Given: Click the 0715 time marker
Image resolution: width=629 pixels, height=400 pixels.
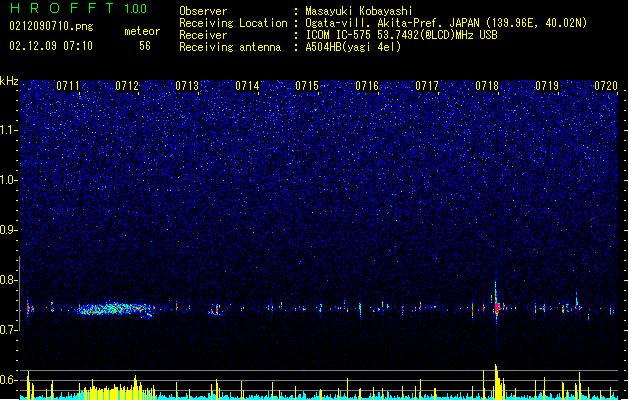Looking at the screenshot, I should coord(307,86).
